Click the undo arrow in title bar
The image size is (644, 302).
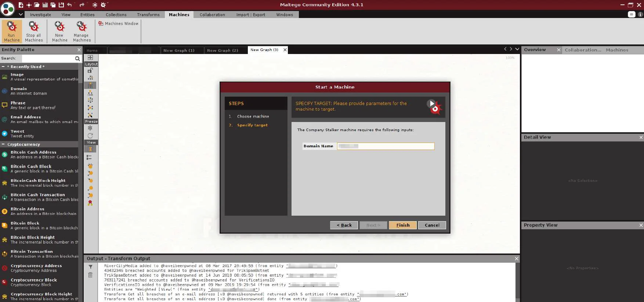(x=69, y=5)
